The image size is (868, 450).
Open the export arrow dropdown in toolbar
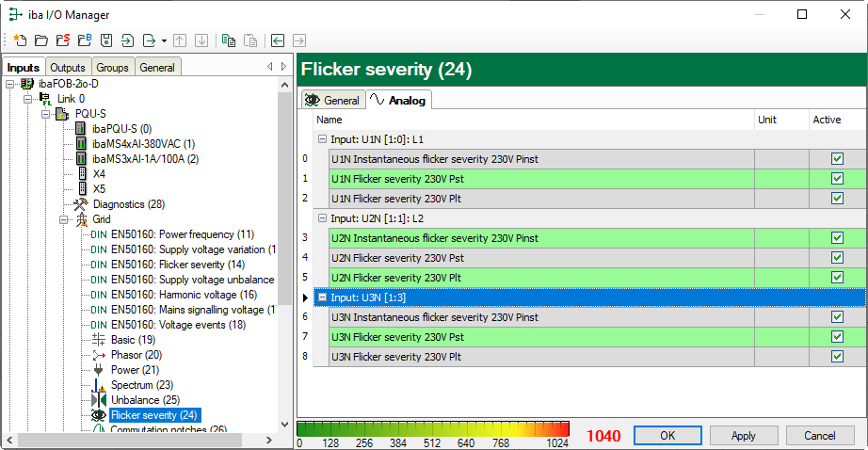[x=164, y=40]
